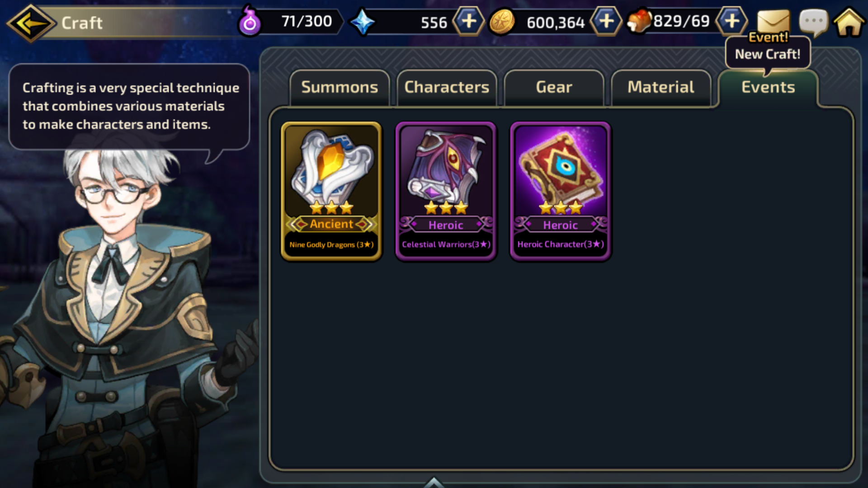Tap the blue crystal currency icon
868x488 pixels.
363,22
